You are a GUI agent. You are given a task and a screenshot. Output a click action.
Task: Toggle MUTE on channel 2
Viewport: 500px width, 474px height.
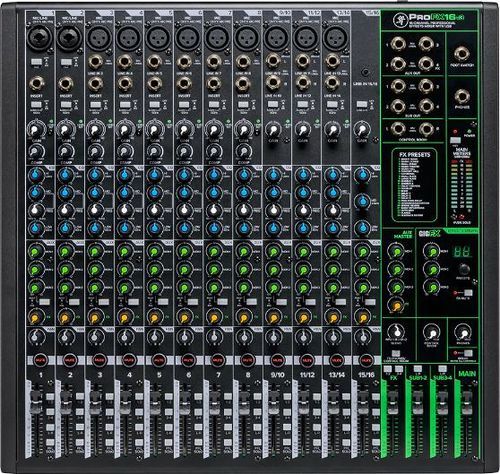coord(70,360)
